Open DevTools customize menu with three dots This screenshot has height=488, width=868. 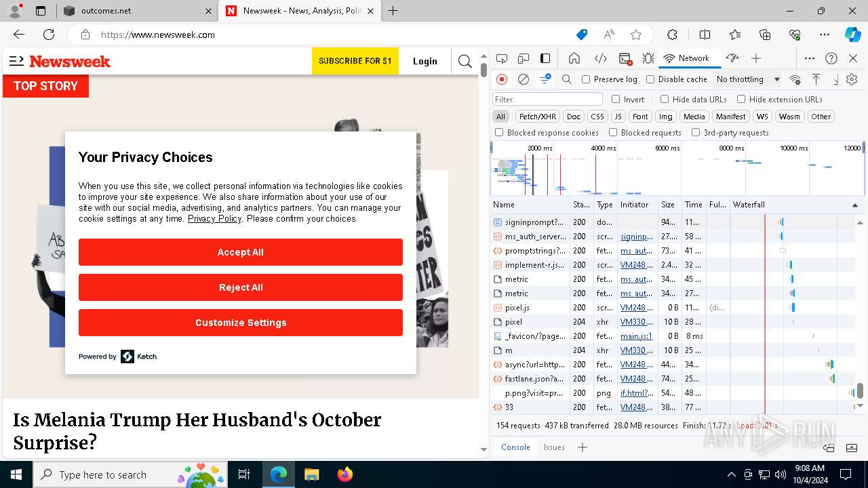[x=810, y=58]
